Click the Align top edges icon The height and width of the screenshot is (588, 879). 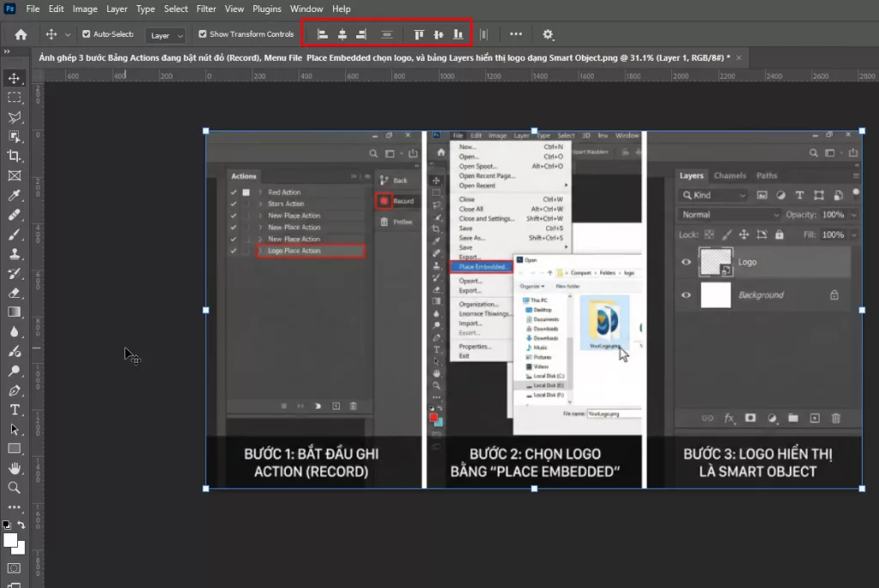(420, 34)
